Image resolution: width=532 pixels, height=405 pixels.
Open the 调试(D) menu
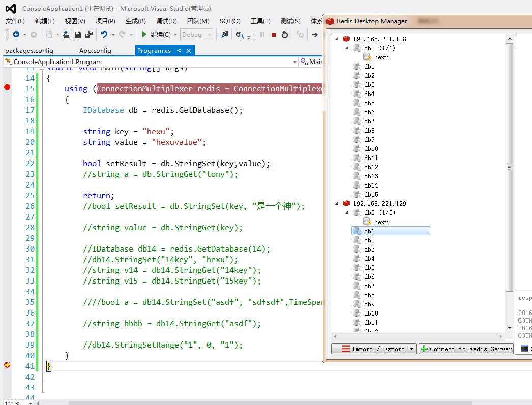point(166,21)
